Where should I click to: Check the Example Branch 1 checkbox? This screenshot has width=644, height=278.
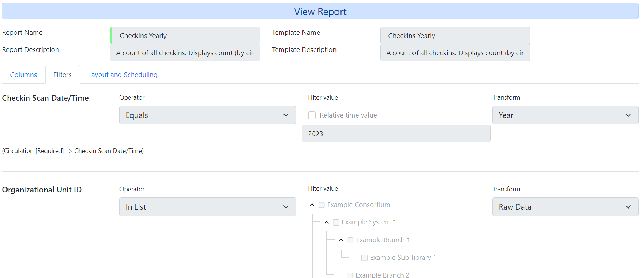tap(350, 240)
